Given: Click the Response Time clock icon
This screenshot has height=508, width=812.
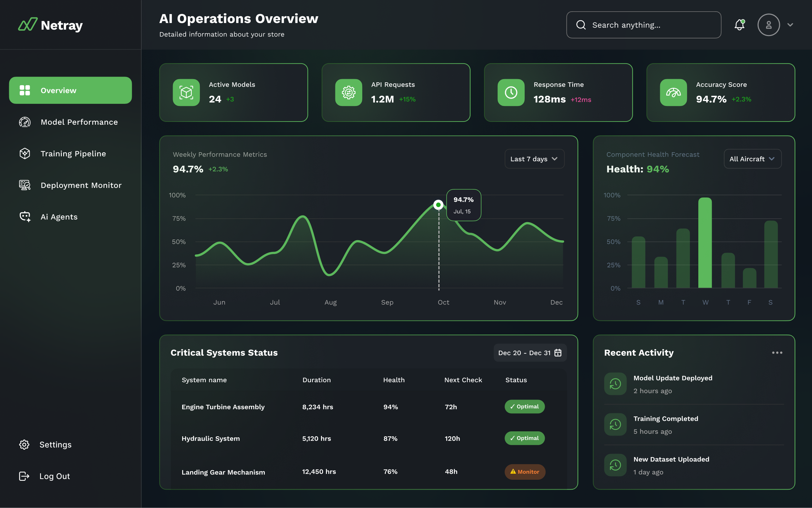Looking at the screenshot, I should (511, 93).
